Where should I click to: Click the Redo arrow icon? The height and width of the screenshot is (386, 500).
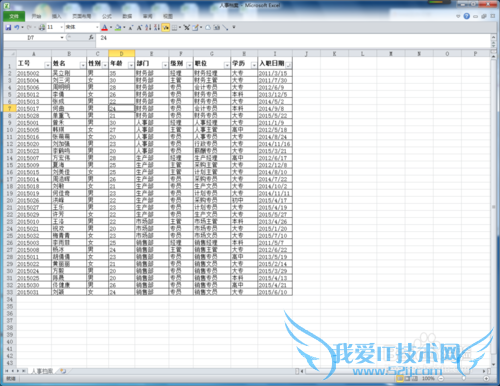coord(29,27)
